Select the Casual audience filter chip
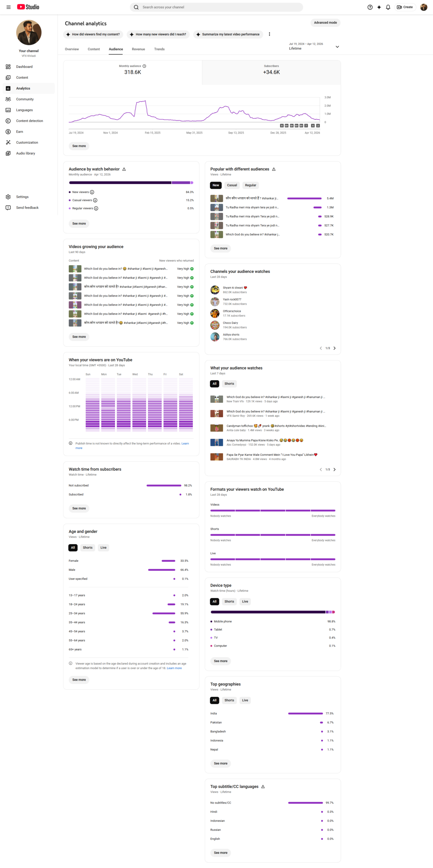Viewport: 433px width, 868px height. 232,185
